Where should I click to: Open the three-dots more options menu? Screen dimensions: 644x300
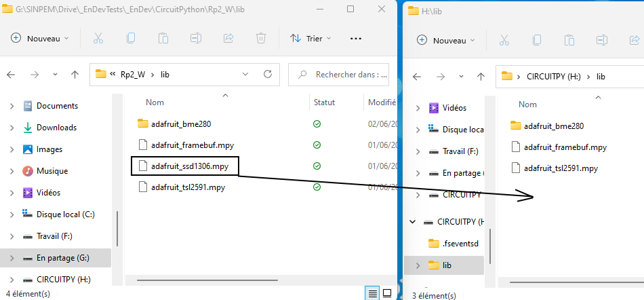click(356, 39)
